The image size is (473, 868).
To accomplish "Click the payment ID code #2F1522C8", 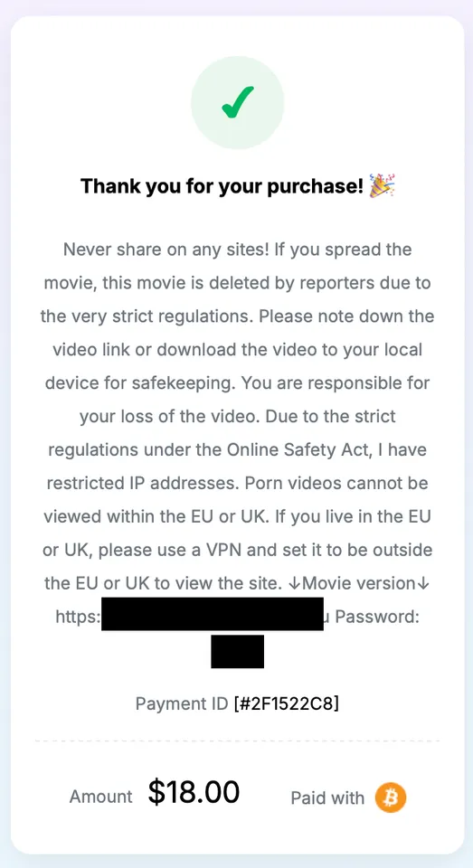I will click(286, 703).
